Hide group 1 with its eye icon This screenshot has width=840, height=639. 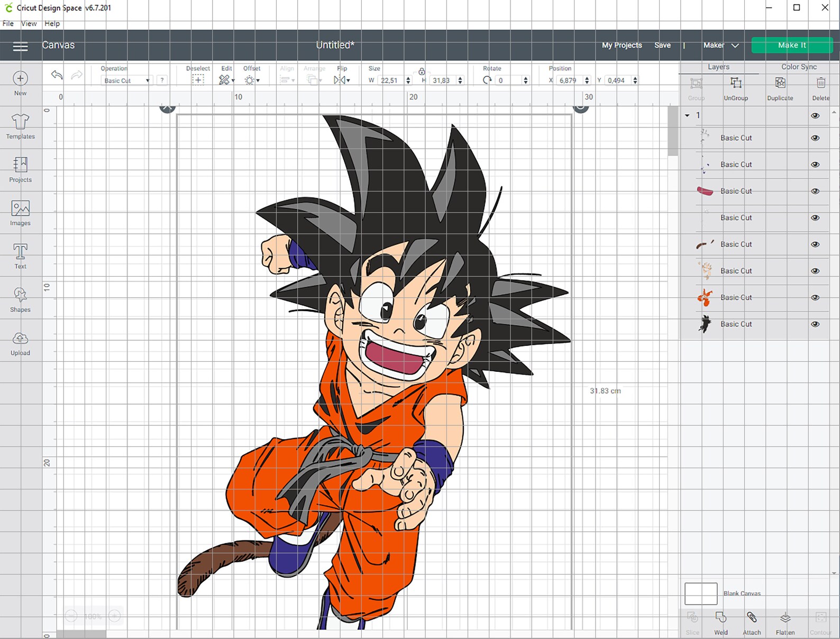(x=815, y=116)
